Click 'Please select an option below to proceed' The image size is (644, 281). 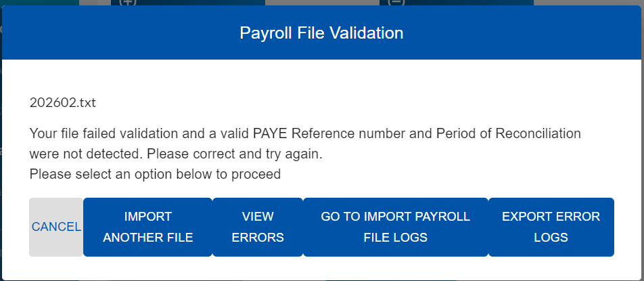[155, 174]
